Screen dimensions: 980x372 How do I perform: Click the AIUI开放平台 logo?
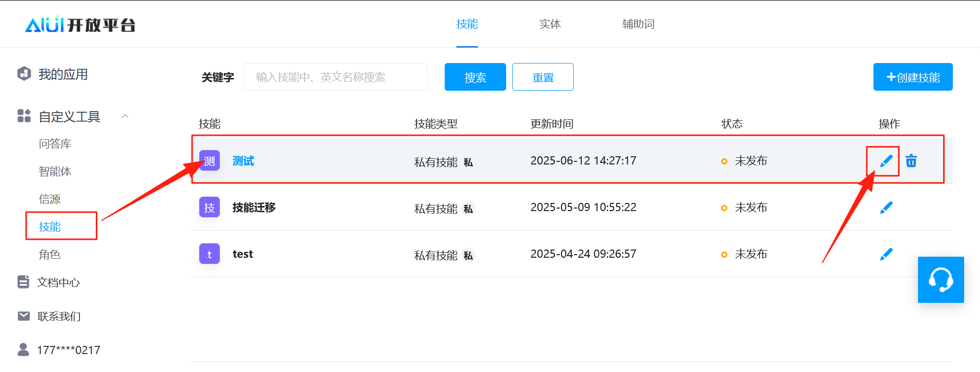(80, 25)
